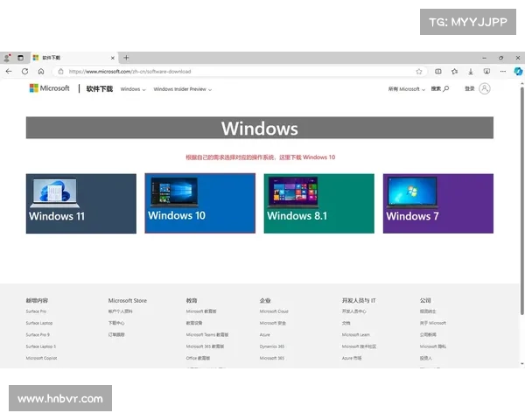Open the Favorites list icon
Viewport: 525px width, 420px height.
(x=454, y=72)
